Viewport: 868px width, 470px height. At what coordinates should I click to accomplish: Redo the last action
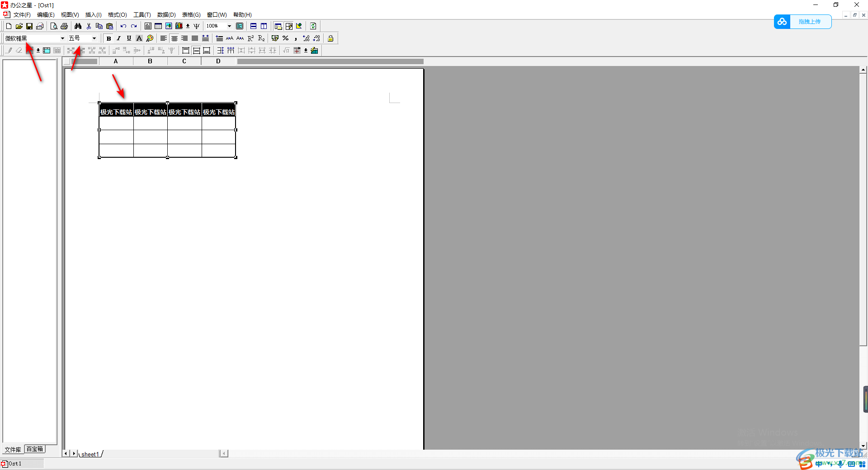(134, 26)
